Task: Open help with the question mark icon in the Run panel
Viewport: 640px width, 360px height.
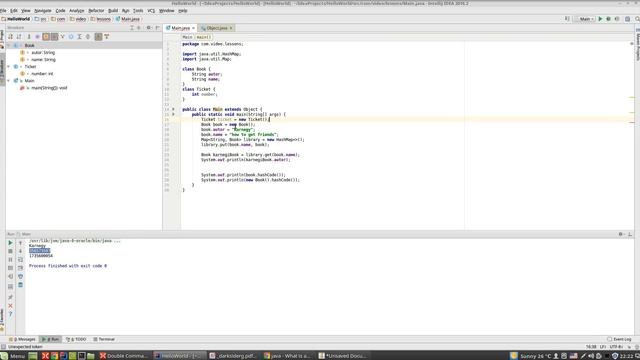Action: (x=11, y=314)
